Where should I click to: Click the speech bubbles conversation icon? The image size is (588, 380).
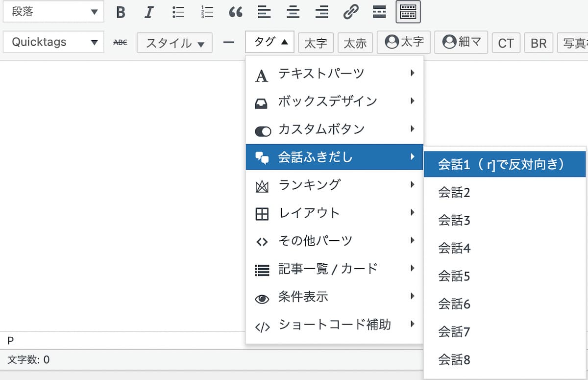click(262, 158)
